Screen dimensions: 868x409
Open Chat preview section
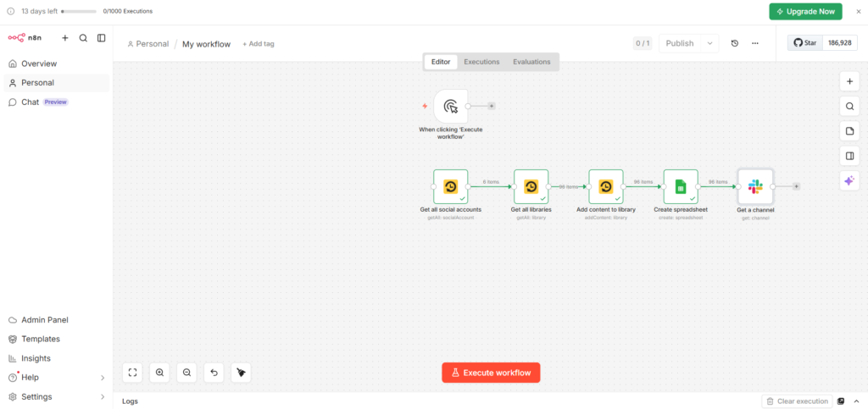(56, 102)
